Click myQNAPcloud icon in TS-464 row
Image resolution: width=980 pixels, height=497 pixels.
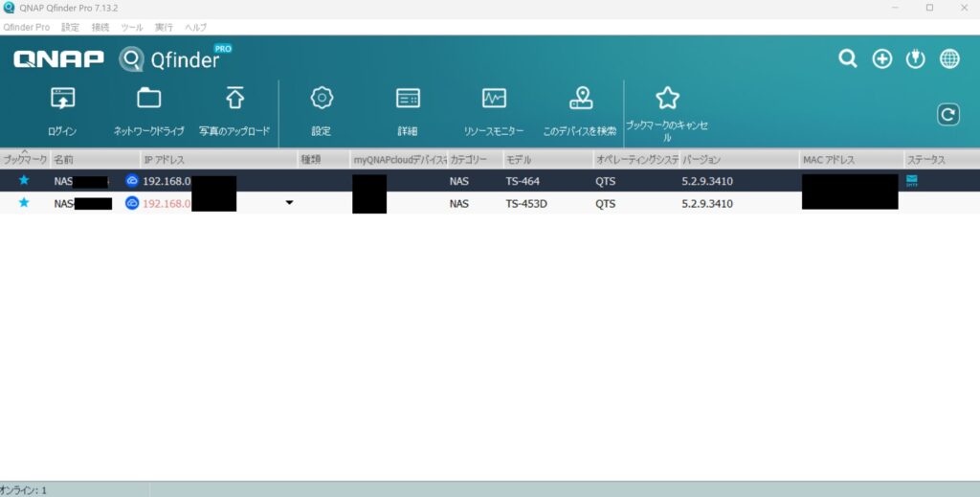click(132, 181)
